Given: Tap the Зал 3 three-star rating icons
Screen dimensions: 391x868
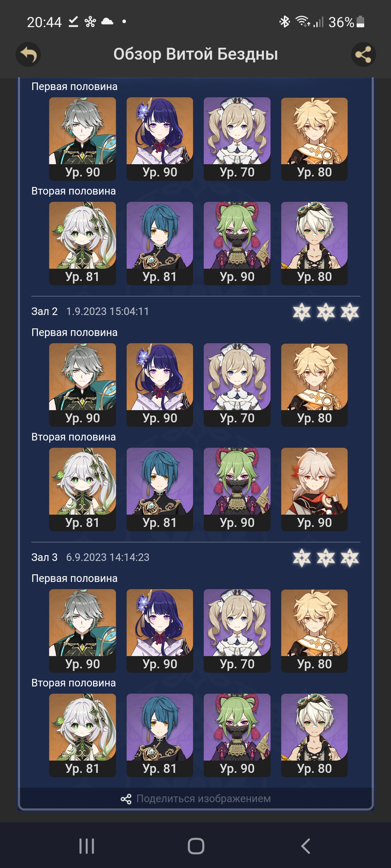Looking at the screenshot, I should (326, 558).
